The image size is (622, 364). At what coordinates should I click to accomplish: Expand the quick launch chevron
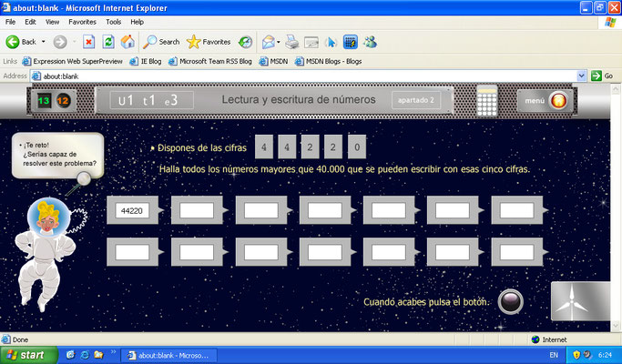[x=113, y=351]
